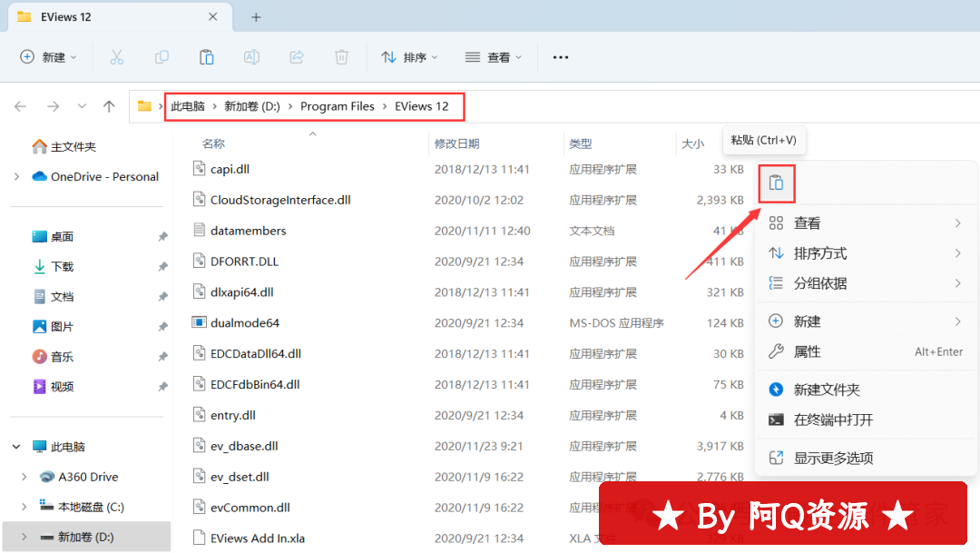Sort files by the 修改日期 column header
The height and width of the screenshot is (553, 980).
(456, 143)
